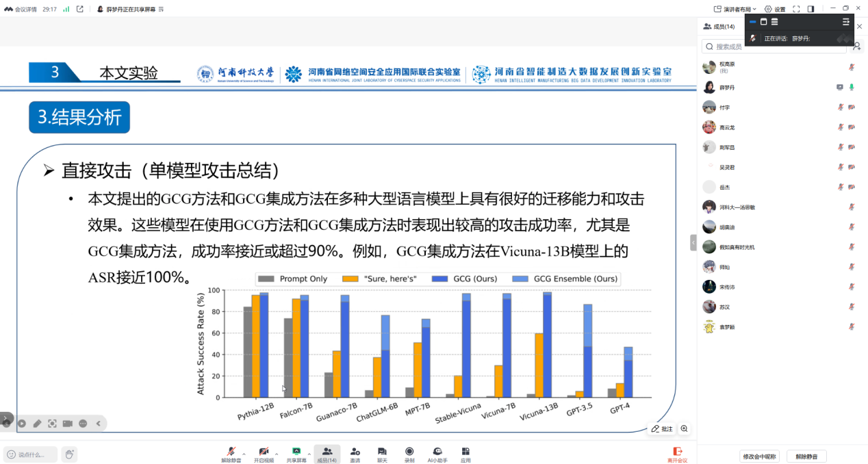Viewport: 868px width, 464px height.
Task: Check the green network signal indicator
Action: (66, 9)
